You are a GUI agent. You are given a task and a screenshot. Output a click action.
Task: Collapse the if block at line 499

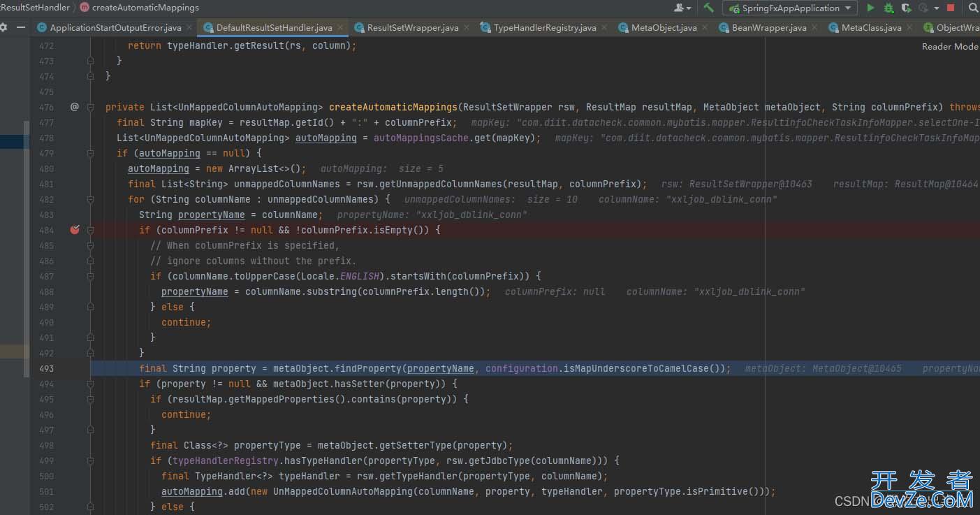(90, 460)
